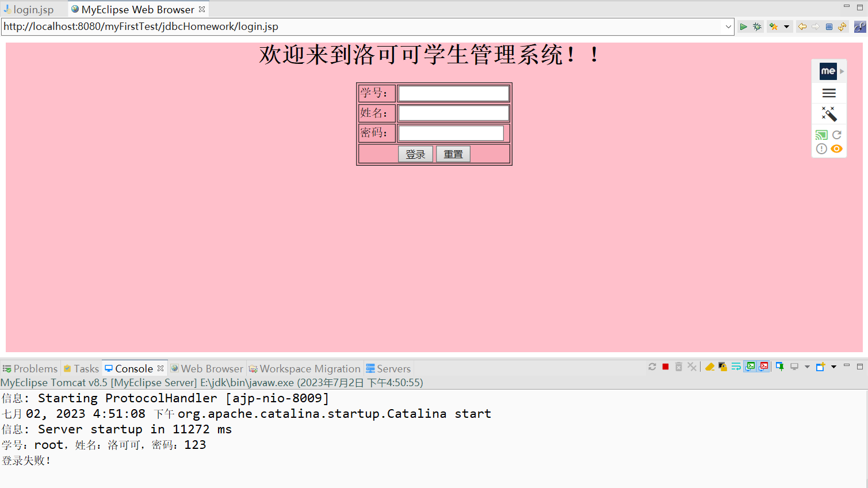This screenshot has height=488, width=868.
Task: Pin the console with green pin icon
Action: [x=780, y=367]
